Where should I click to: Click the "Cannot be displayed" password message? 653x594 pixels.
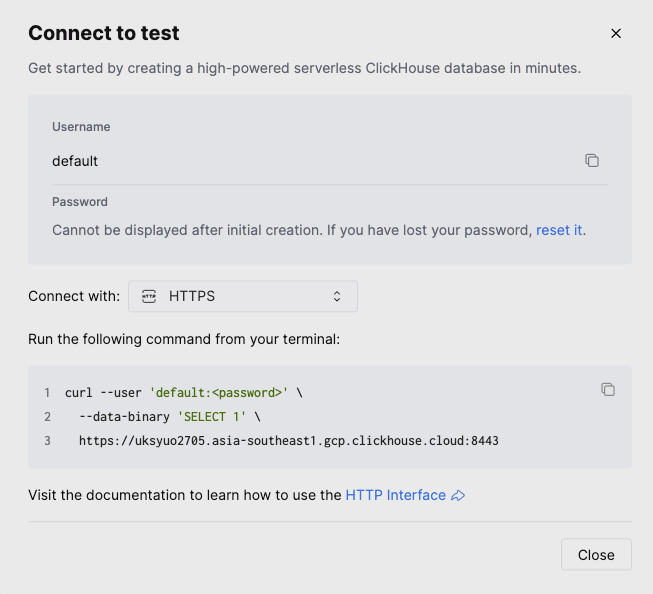(x=290, y=230)
